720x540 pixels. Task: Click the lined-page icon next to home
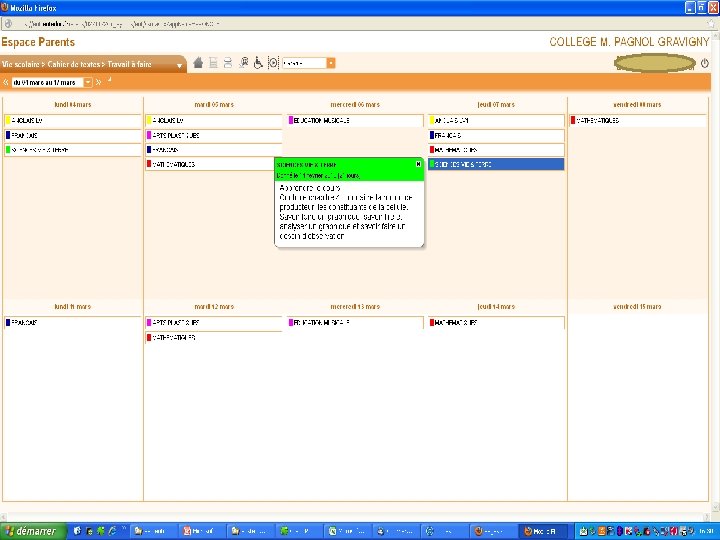[213, 63]
